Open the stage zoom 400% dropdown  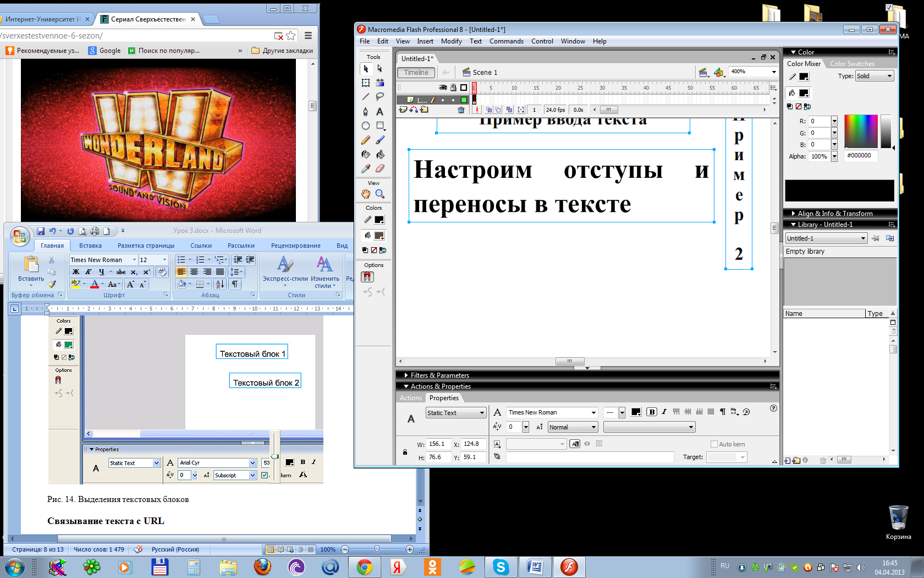point(774,72)
